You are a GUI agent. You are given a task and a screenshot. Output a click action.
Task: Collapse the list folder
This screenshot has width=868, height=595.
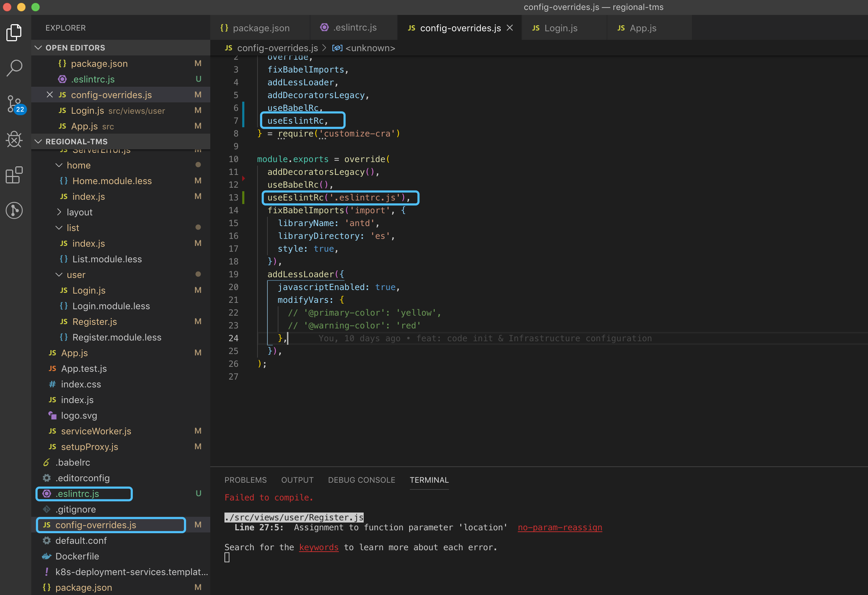(121, 228)
